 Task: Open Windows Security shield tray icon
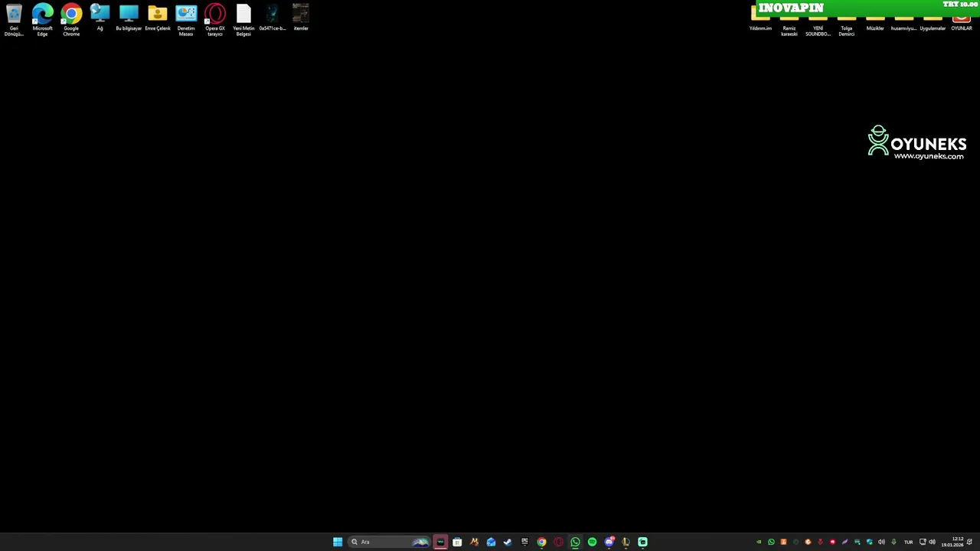tap(870, 542)
